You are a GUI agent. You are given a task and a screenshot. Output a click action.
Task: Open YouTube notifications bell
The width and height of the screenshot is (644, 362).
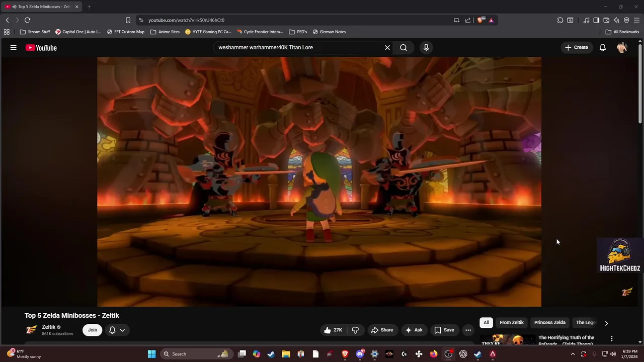tap(603, 48)
